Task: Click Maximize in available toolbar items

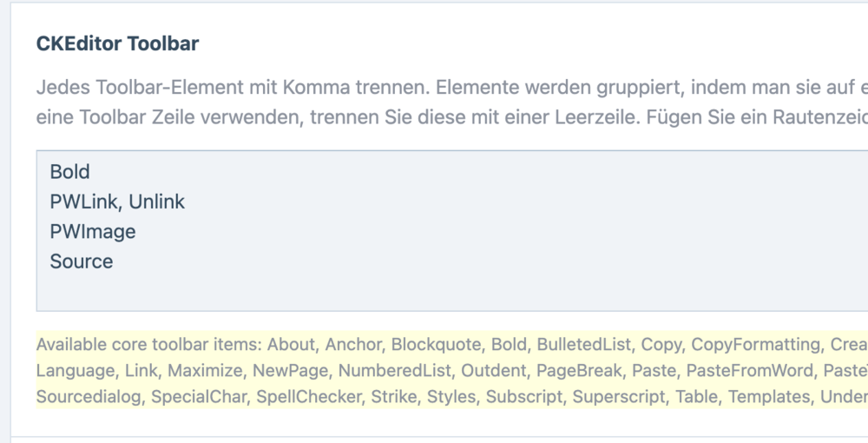Action: [205, 371]
